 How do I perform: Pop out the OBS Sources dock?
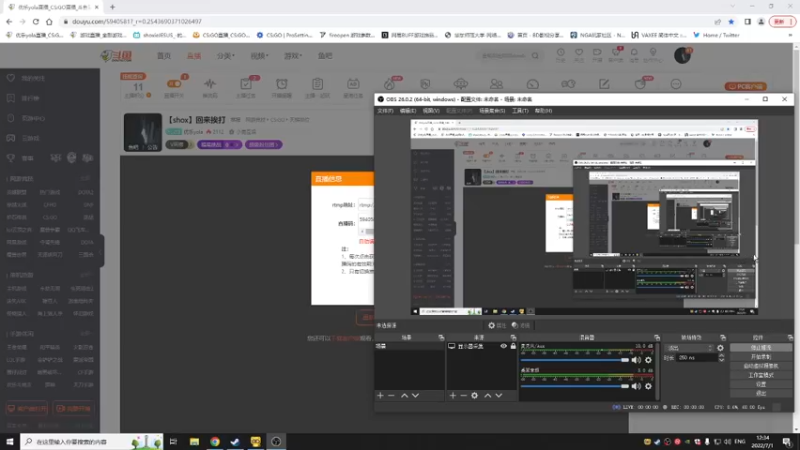coord(513,338)
